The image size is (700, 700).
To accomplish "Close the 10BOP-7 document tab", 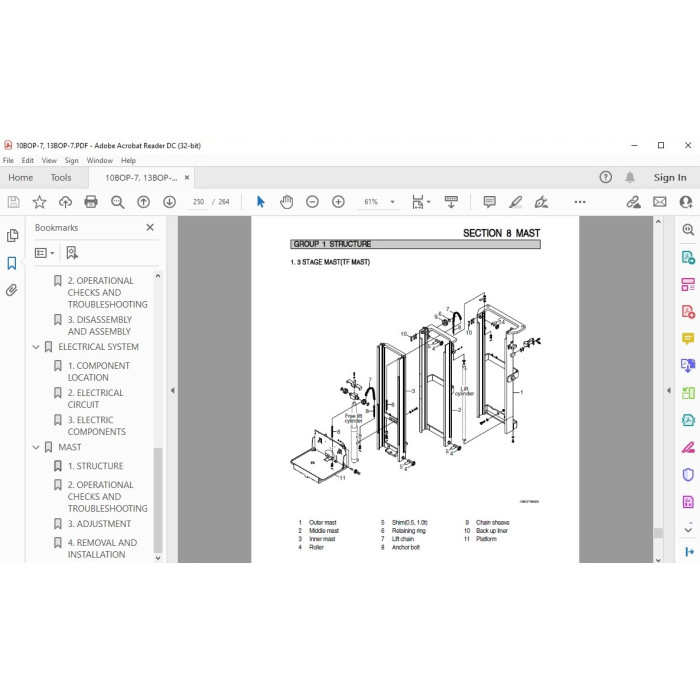I will 187,177.
